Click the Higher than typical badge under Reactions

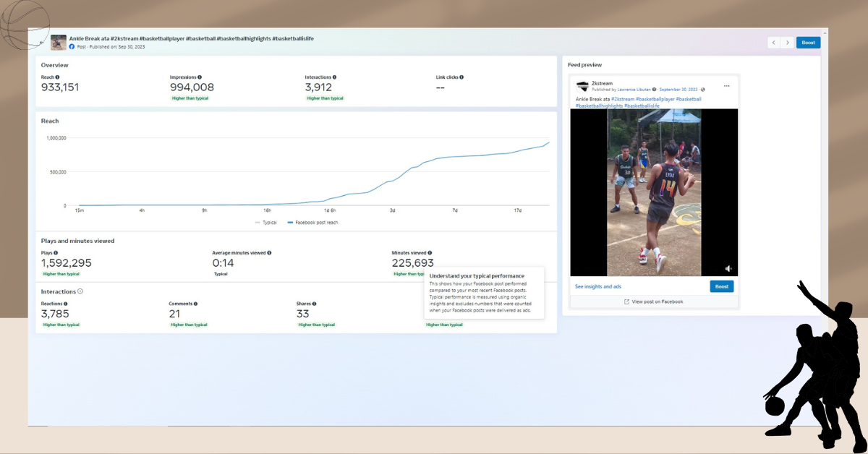[61, 325]
